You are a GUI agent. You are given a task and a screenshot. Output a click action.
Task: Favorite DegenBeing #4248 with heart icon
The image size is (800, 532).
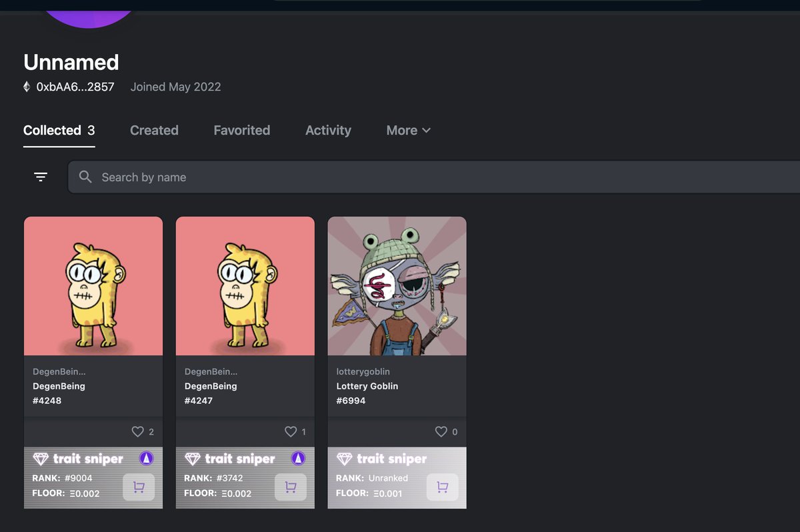pyautogui.click(x=138, y=431)
